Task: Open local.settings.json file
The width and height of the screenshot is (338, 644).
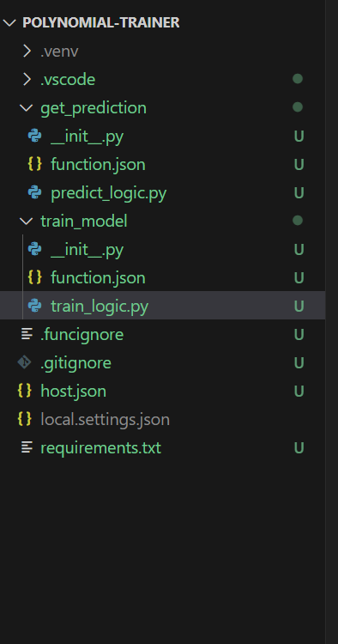Action: [x=162, y=419]
